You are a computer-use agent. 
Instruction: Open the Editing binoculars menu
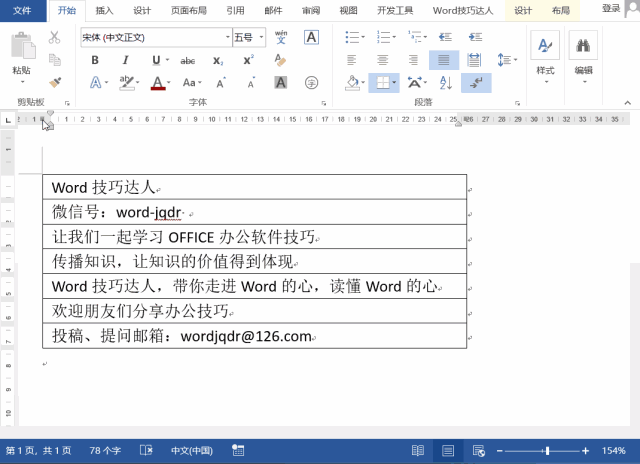pyautogui.click(x=584, y=57)
